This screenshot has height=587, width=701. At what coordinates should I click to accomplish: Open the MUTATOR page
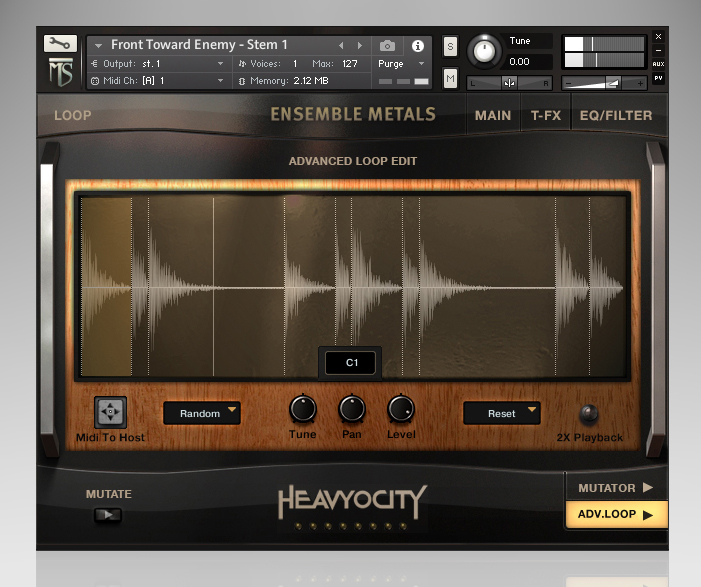616,487
